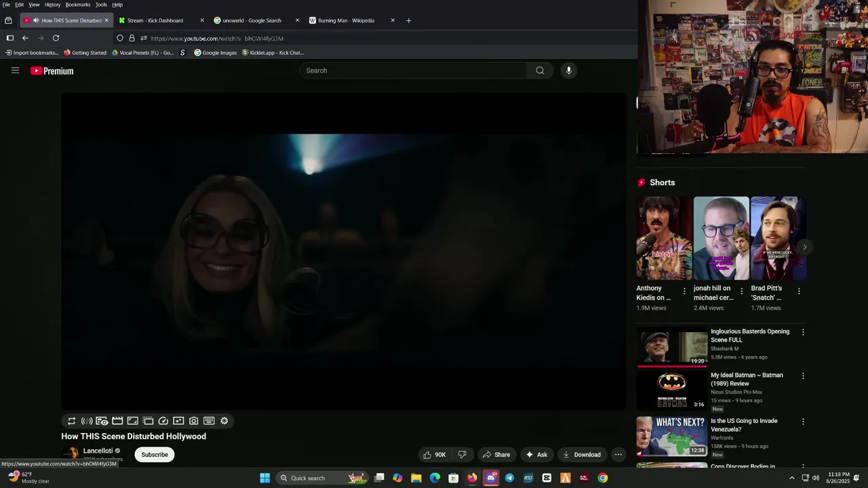Click the card-with-eye icon in extension toolbar

(102, 421)
